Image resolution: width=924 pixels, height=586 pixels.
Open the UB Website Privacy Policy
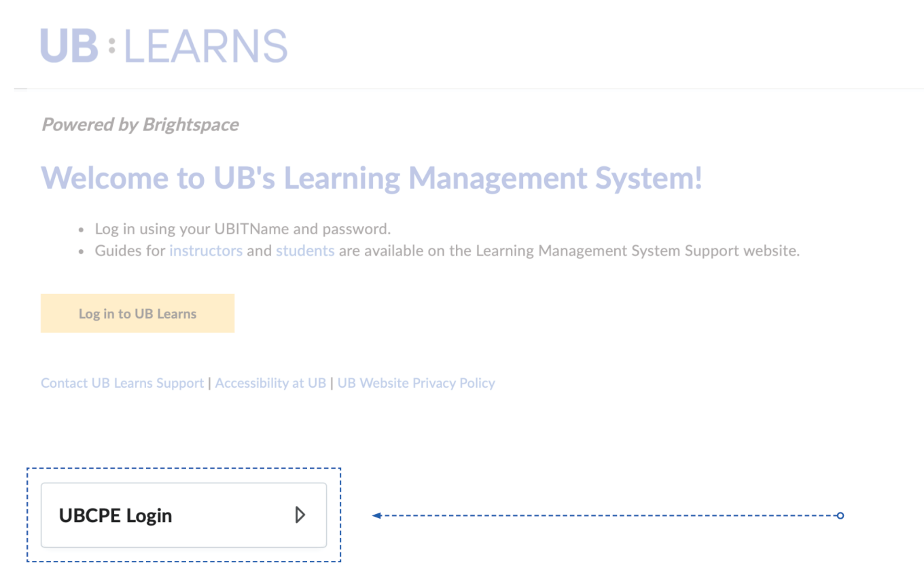click(x=416, y=383)
